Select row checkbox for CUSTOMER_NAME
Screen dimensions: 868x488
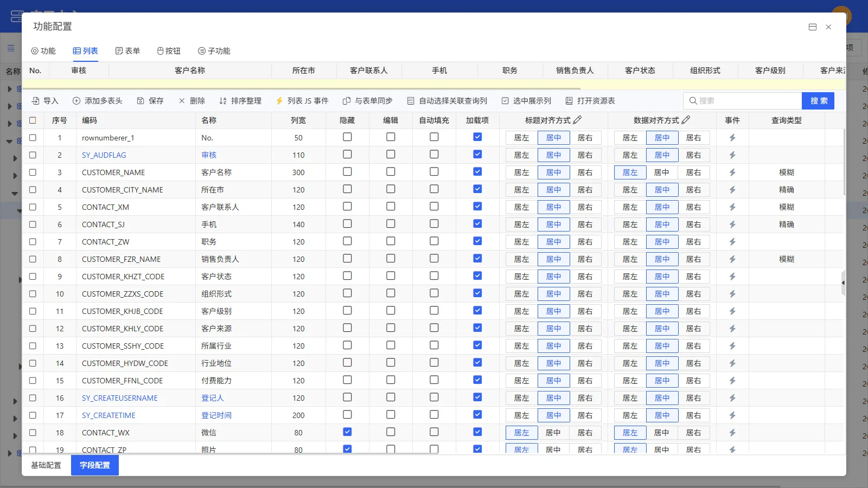click(x=33, y=172)
